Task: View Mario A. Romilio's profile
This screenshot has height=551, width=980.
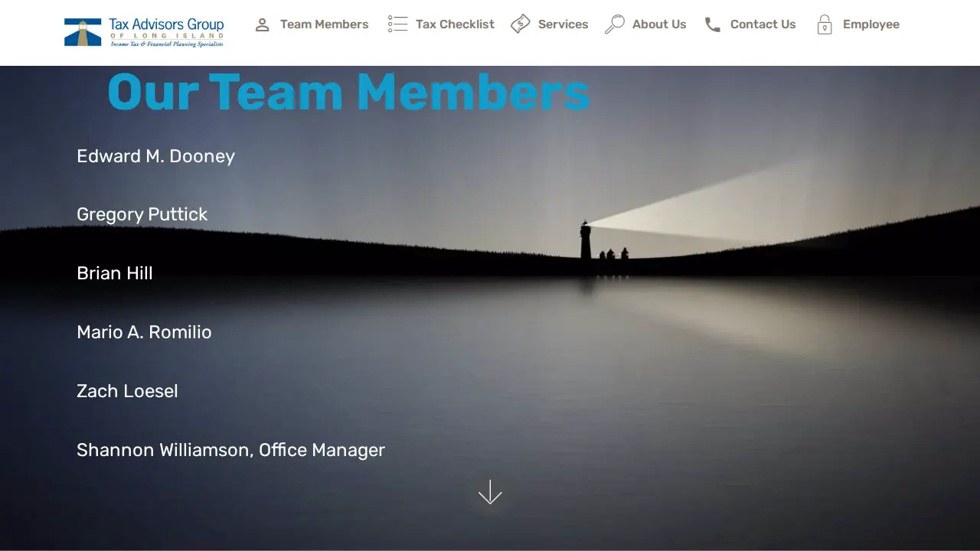Action: (x=144, y=332)
